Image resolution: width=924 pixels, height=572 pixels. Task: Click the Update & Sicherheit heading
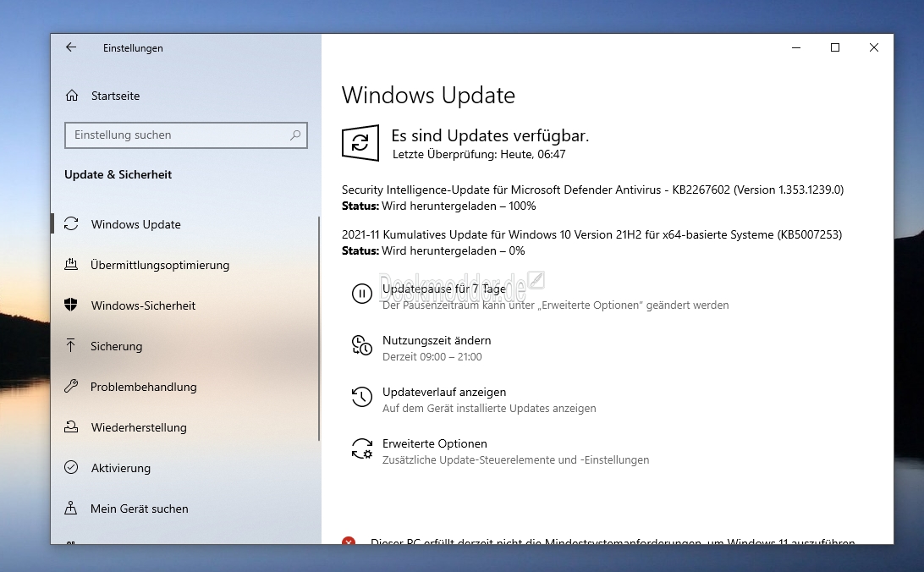[118, 174]
